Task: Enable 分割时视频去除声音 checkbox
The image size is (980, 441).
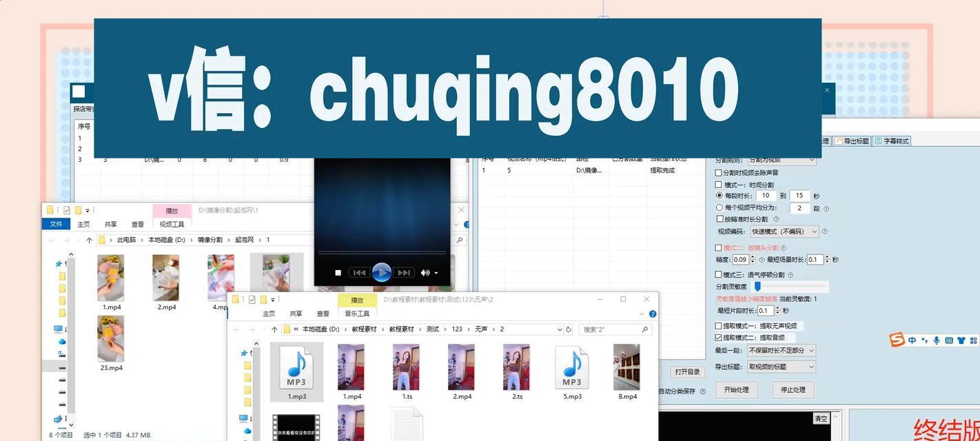Action: [719, 173]
